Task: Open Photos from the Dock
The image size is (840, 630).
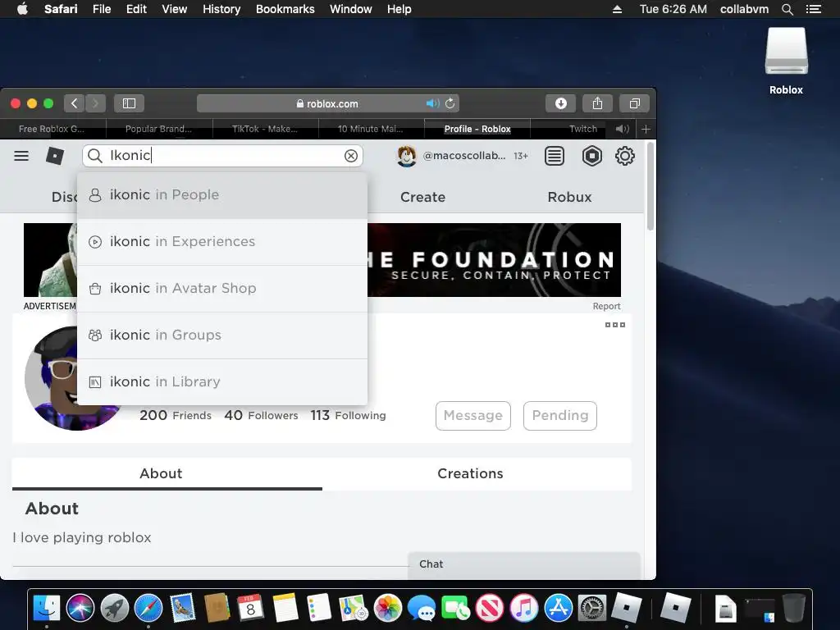Action: pos(388,608)
